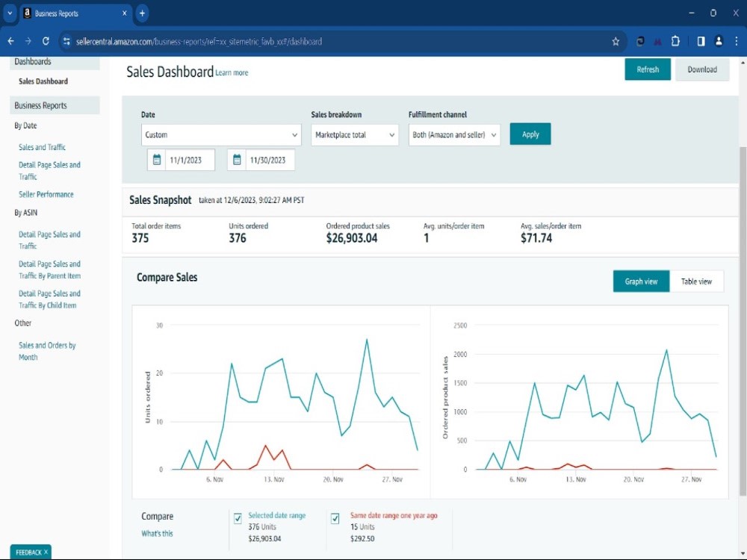The image size is (747, 560).
Task: Click the scrollbar down arrow
Action: point(743,553)
